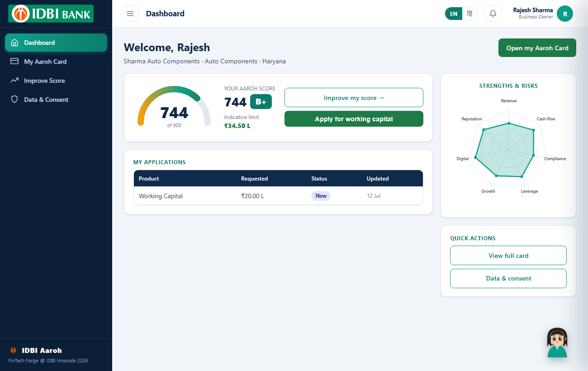This screenshot has height=371, width=588.
Task: Click the Sharma Auto Components business line
Action: tap(205, 61)
